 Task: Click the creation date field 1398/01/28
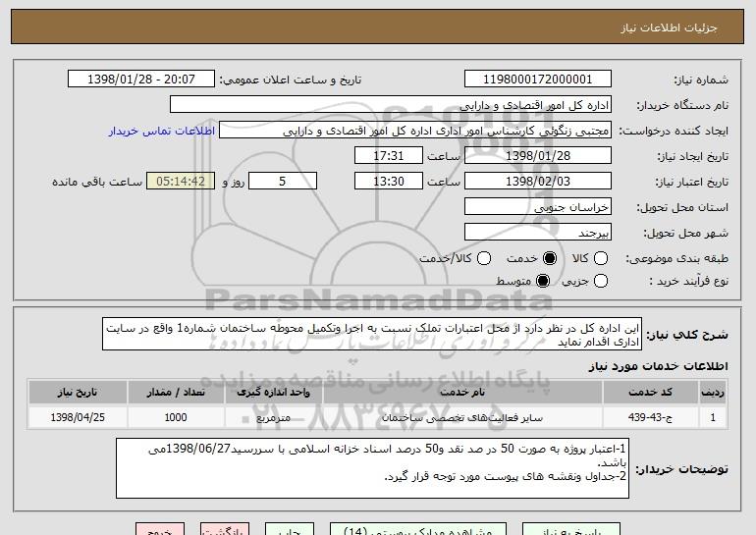(538, 156)
